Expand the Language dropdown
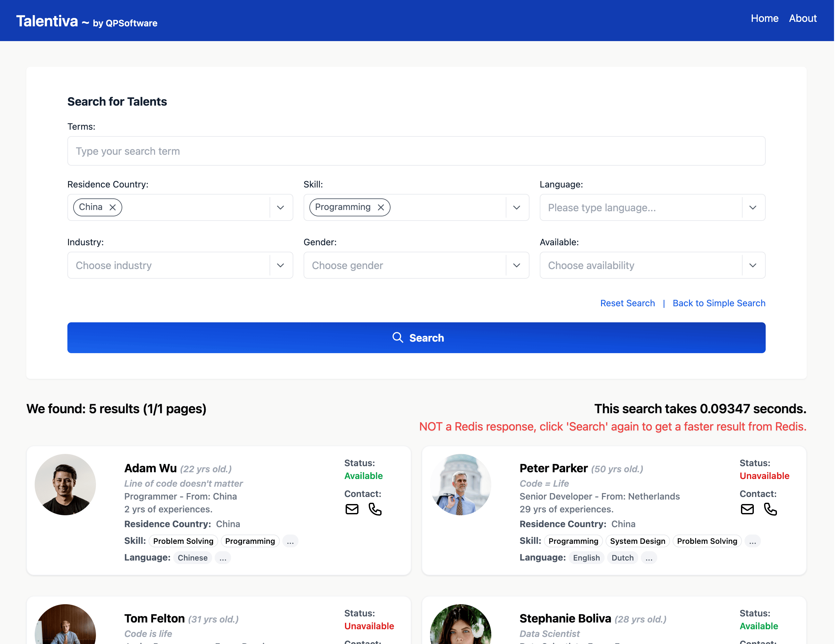Screen dimensions: 835x644 pyautogui.click(x=753, y=207)
